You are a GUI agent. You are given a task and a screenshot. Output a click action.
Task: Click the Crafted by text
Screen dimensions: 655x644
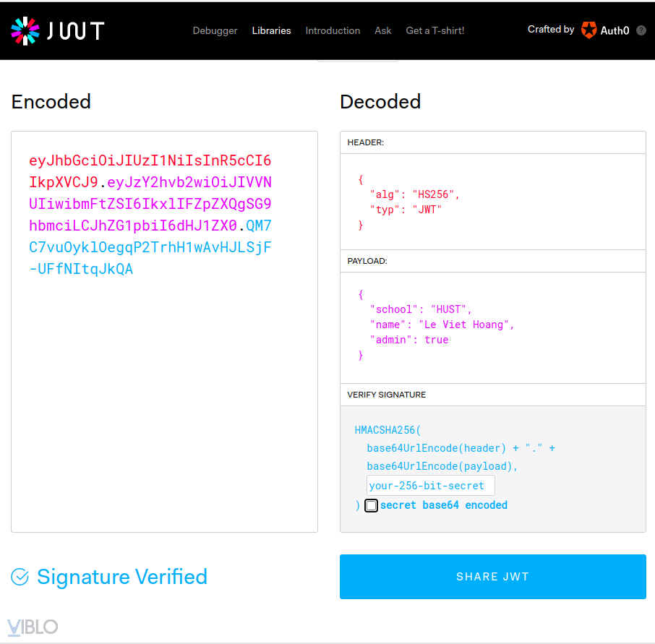(x=551, y=30)
